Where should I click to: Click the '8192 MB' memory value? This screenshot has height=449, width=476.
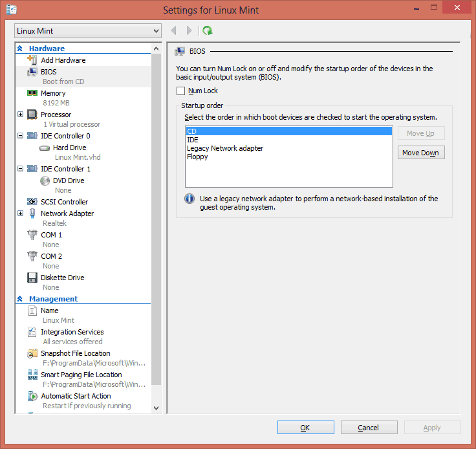tap(56, 103)
